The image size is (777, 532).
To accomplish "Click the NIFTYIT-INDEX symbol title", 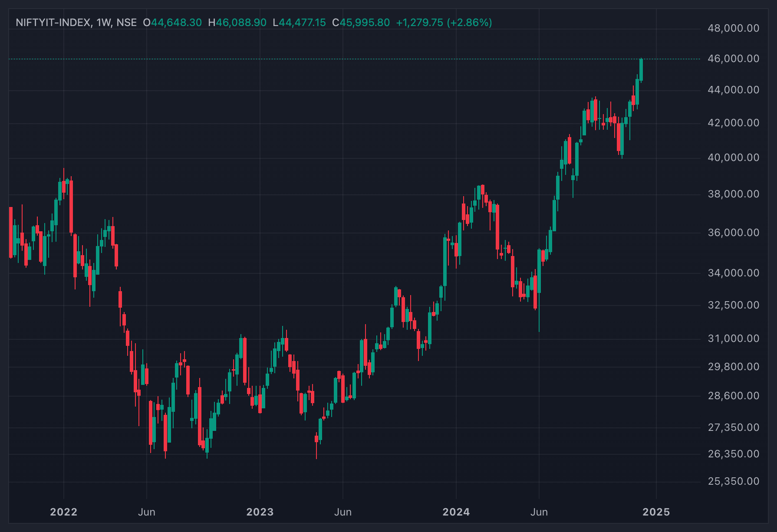I will click(x=53, y=23).
